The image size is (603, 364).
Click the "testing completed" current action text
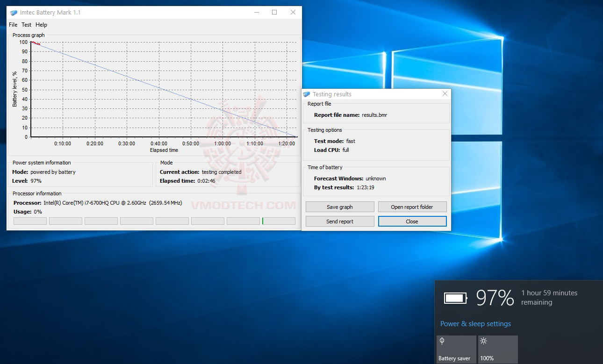click(222, 172)
